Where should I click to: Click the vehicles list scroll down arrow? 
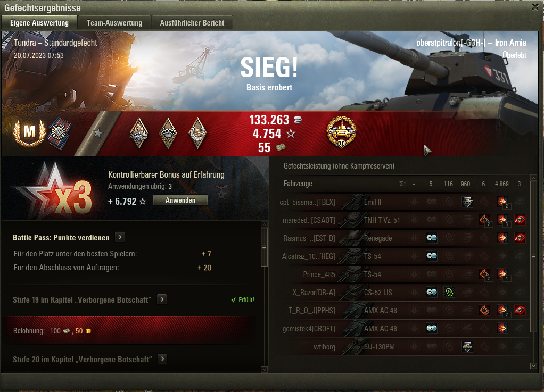[533, 365]
